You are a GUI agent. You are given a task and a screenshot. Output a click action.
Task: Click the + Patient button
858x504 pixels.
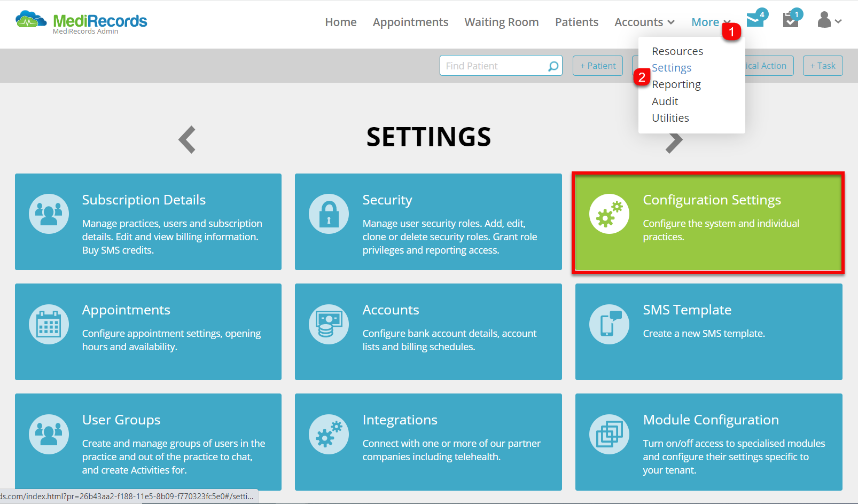[598, 66]
